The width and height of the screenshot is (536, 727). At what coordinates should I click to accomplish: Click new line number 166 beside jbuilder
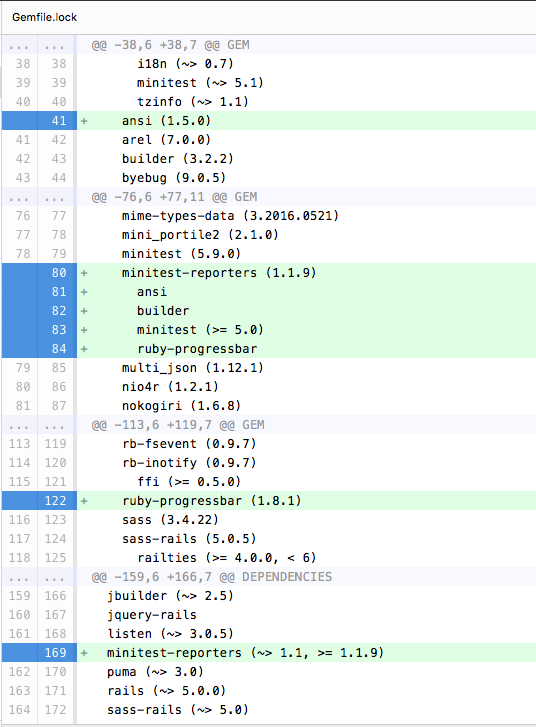(x=55, y=596)
